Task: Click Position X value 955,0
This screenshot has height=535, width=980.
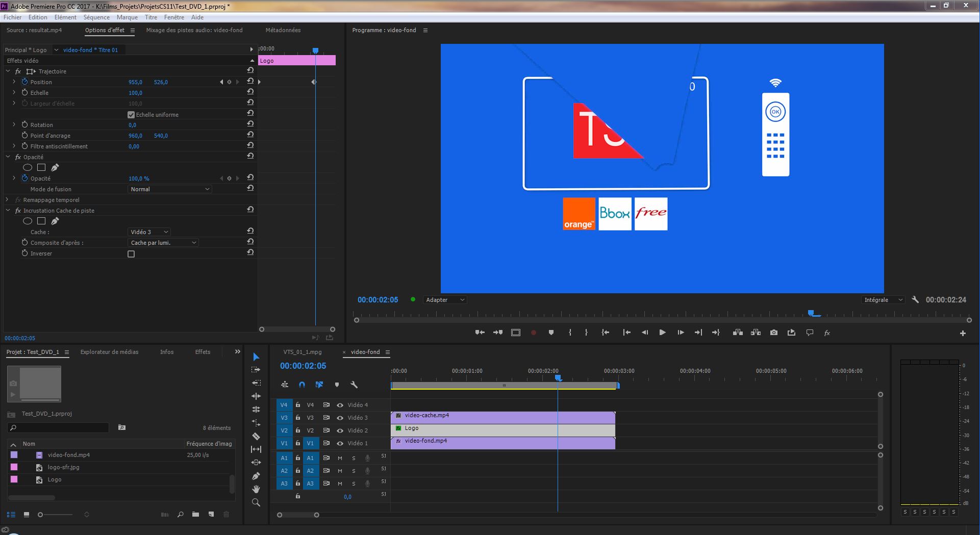Action: coord(135,82)
